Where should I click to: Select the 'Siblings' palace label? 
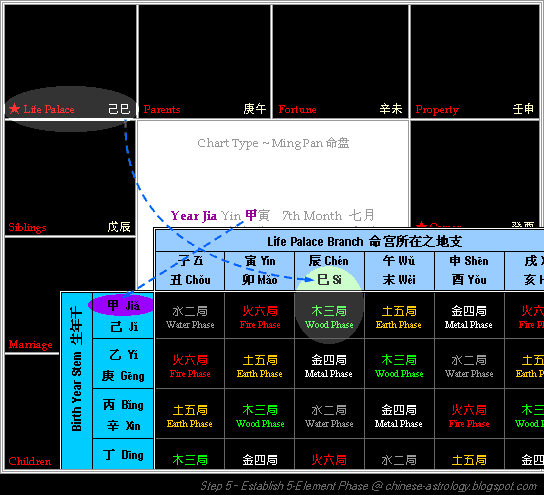point(27,227)
